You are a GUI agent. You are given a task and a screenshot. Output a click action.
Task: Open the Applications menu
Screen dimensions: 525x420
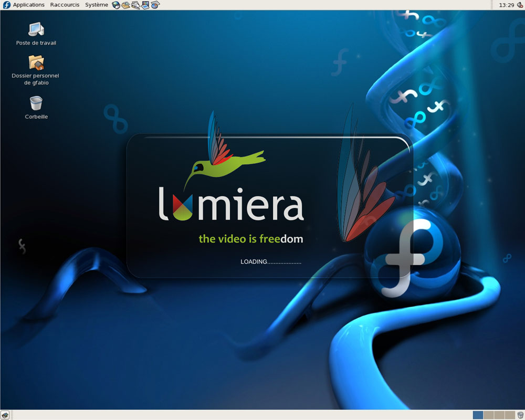click(x=28, y=5)
